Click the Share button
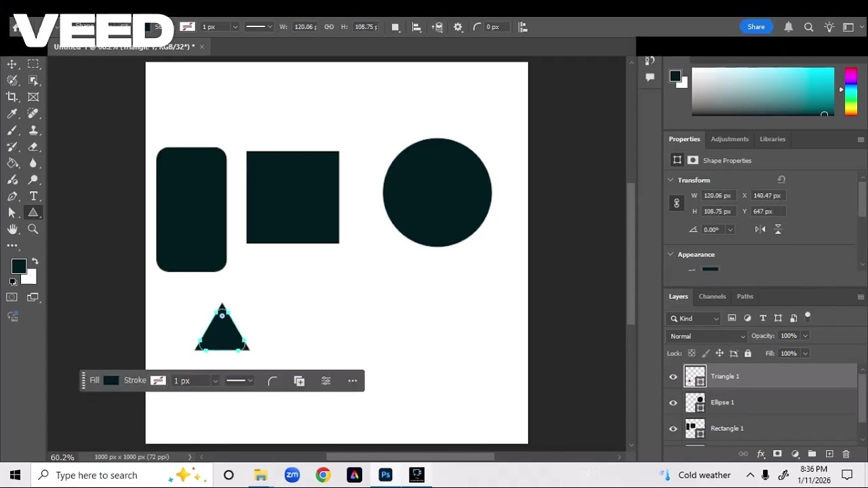 (x=756, y=27)
